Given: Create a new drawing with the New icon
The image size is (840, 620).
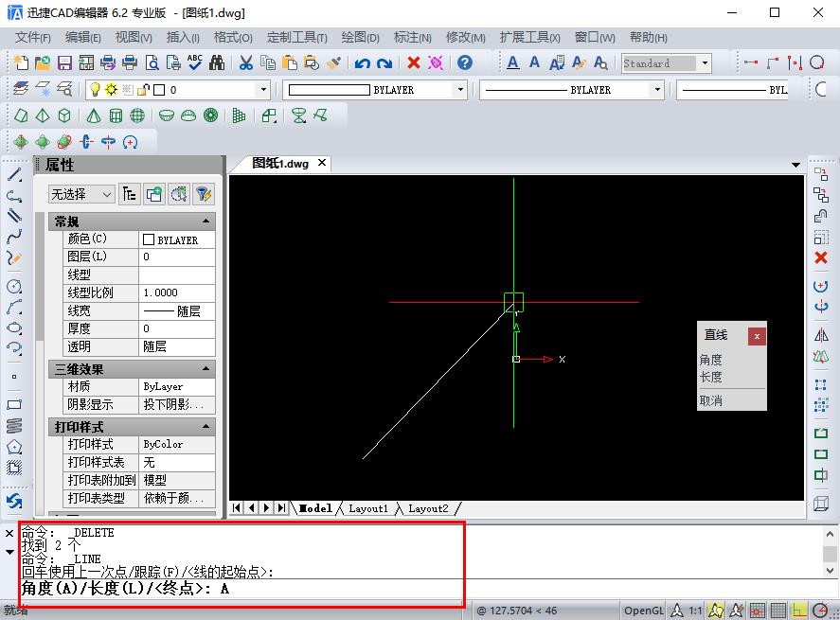Looking at the screenshot, I should 21,62.
